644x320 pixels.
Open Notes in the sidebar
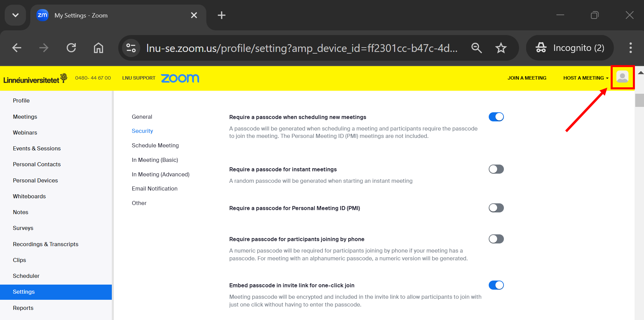(21, 212)
